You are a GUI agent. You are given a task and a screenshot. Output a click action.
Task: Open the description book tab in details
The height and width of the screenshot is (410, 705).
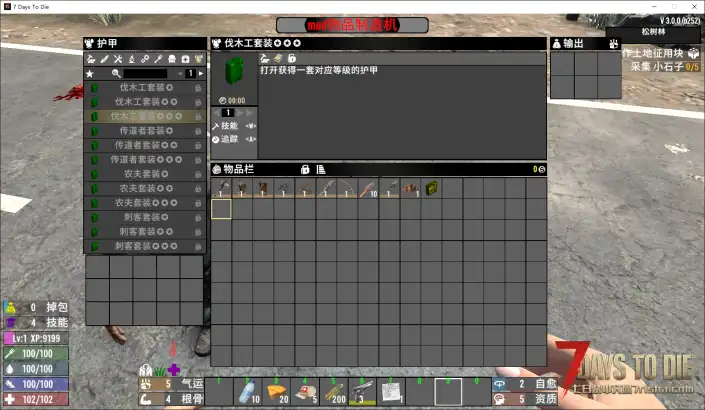(278, 58)
